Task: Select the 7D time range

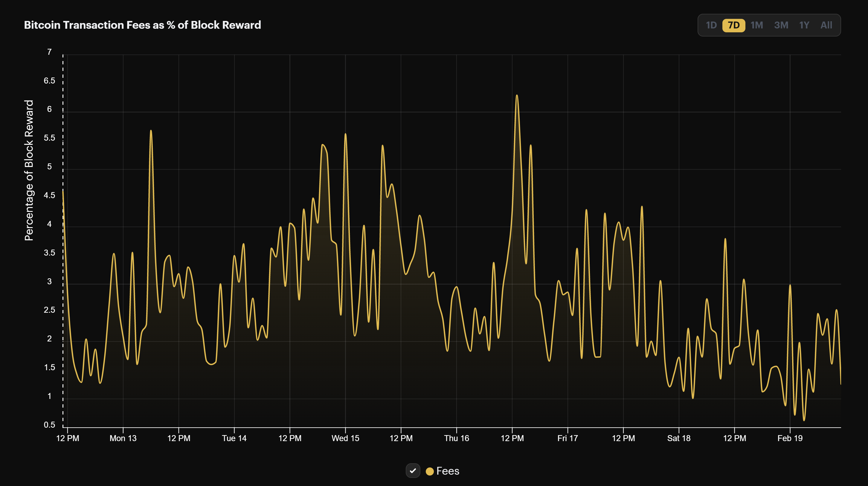Action: 733,25
